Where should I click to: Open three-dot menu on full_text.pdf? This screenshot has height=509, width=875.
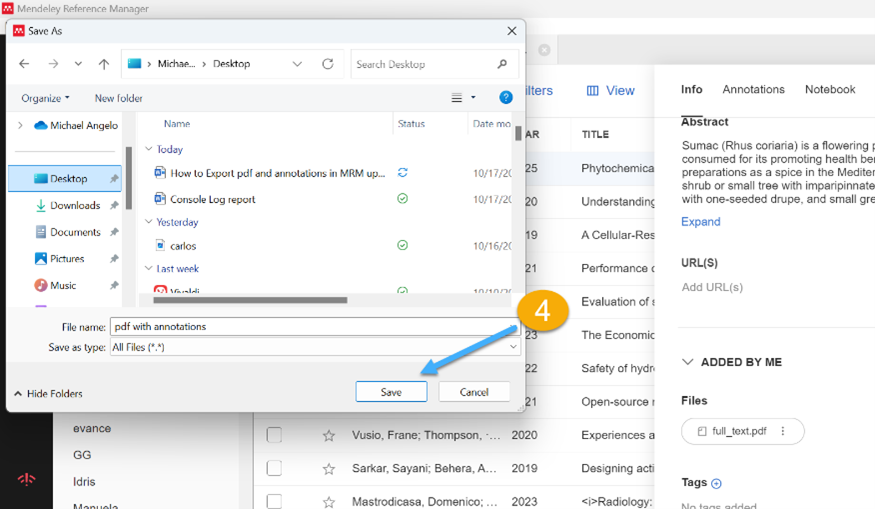783,431
